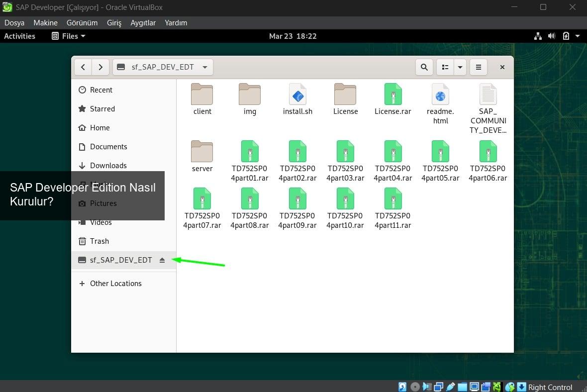
Task: Click Activities in the GNOME top bar
Action: tap(19, 36)
